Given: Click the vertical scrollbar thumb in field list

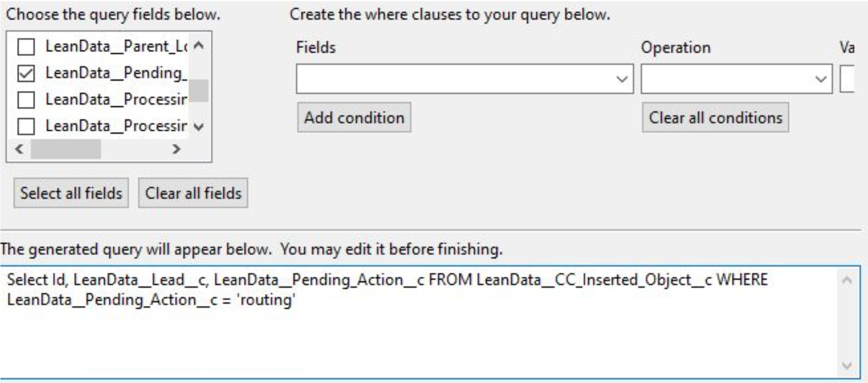Looking at the screenshot, I should coord(199,91).
